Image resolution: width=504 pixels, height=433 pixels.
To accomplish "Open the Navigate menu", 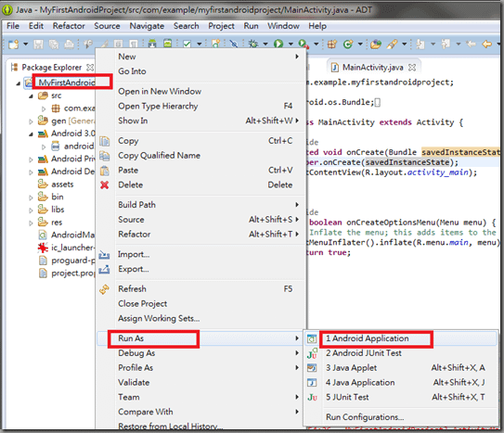I will (147, 26).
